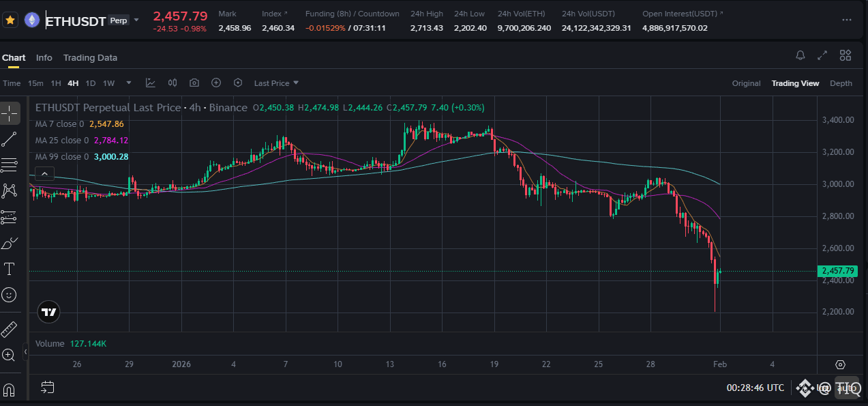Change the candlestick chart style
Image resolution: width=868 pixels, height=406 pixels.
[173, 83]
